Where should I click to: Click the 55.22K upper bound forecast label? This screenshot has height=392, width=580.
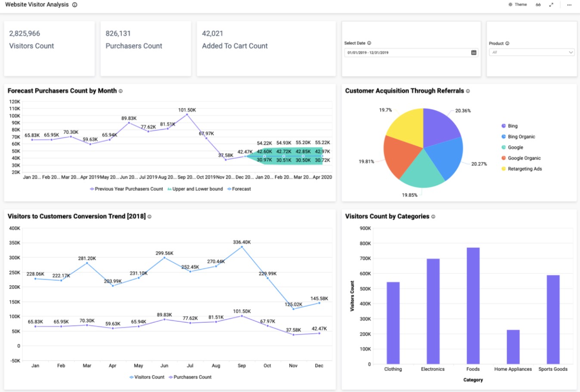(x=323, y=143)
